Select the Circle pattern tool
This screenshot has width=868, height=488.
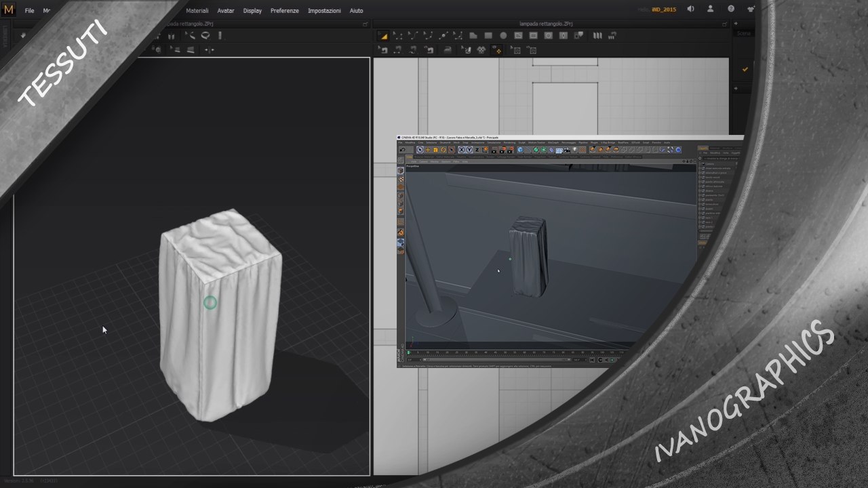(503, 36)
